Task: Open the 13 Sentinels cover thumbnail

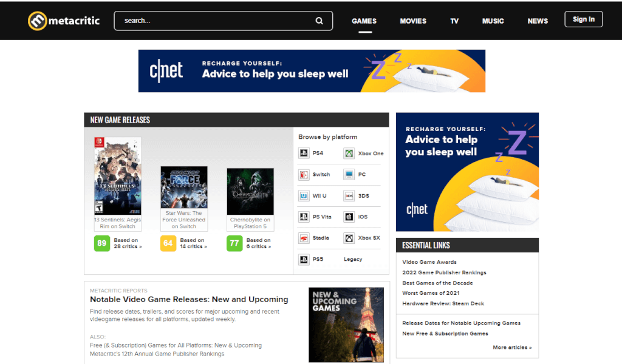Action: tap(118, 176)
